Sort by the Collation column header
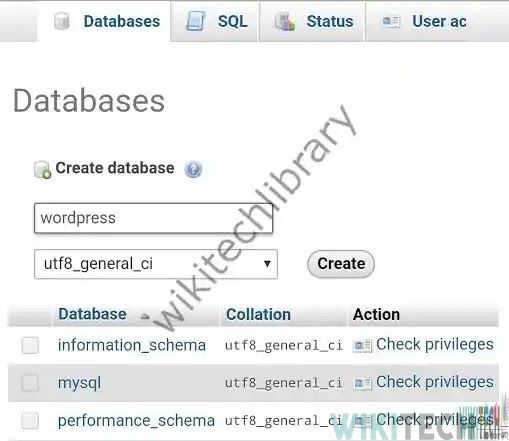Screen dimensions: 509x441 tap(258, 314)
